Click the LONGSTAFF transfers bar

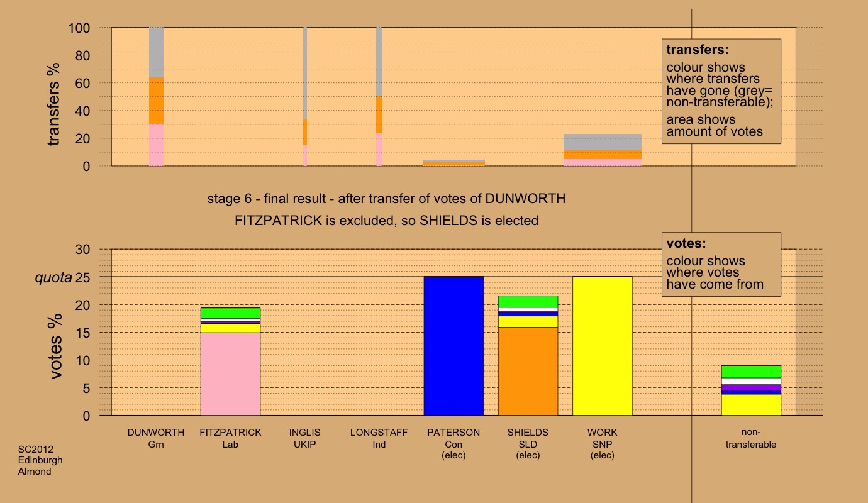(379, 94)
